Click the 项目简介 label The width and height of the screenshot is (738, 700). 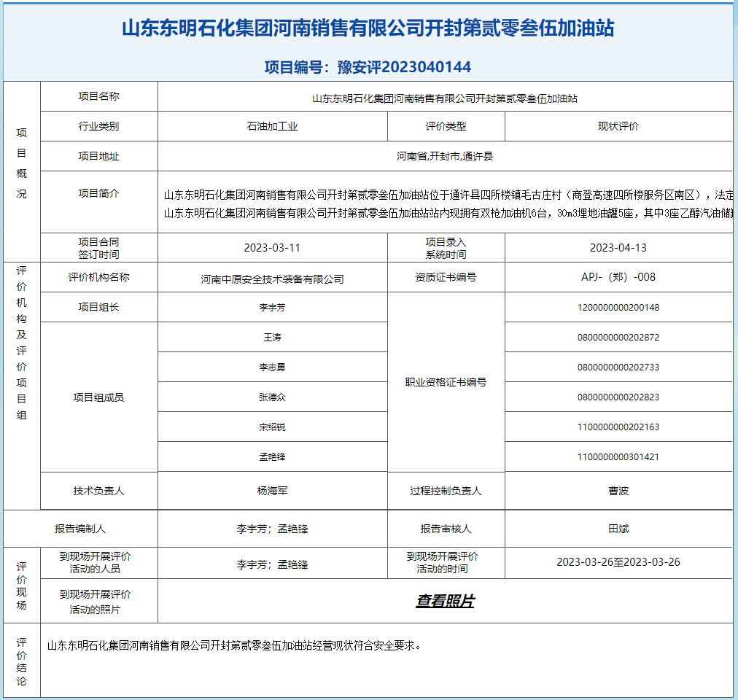[99, 193]
